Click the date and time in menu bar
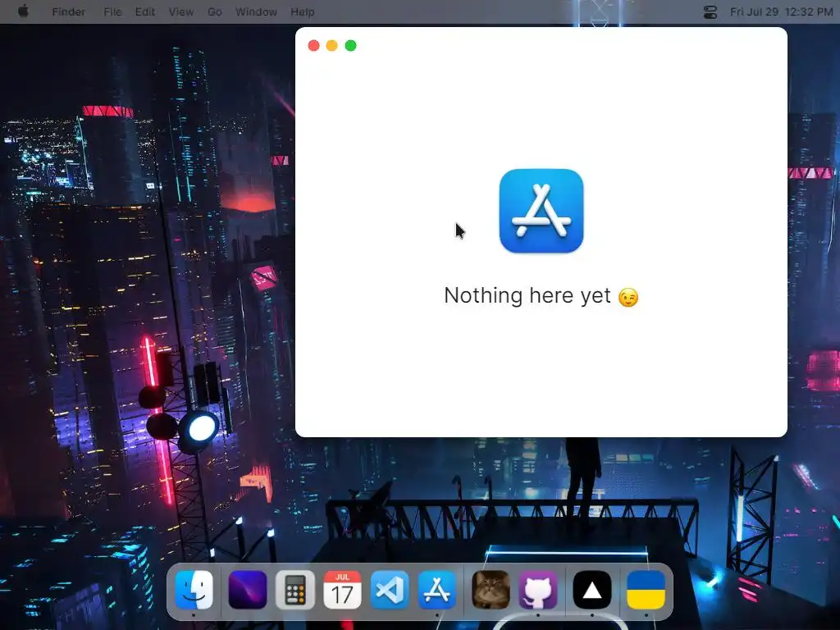The width and height of the screenshot is (840, 630). pyautogui.click(x=781, y=11)
